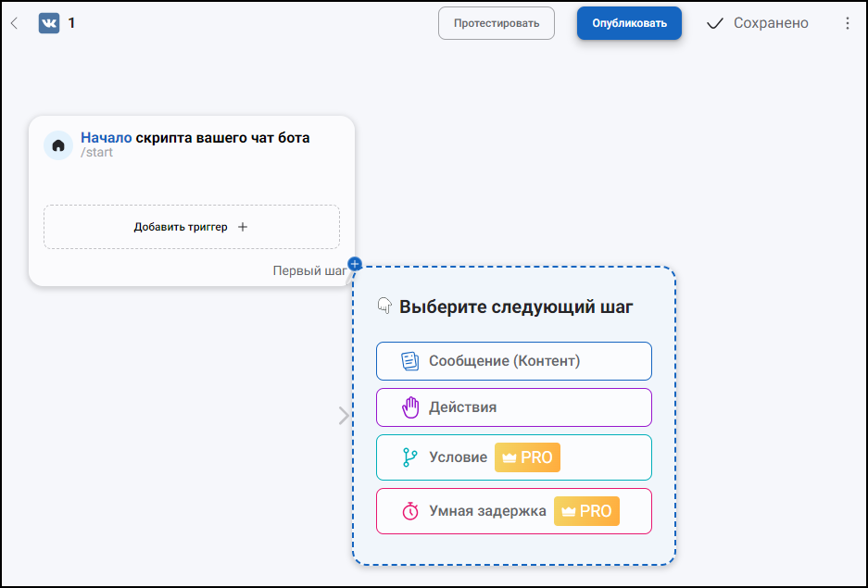
Task: Click the back arrow icon
Action: pos(15,23)
